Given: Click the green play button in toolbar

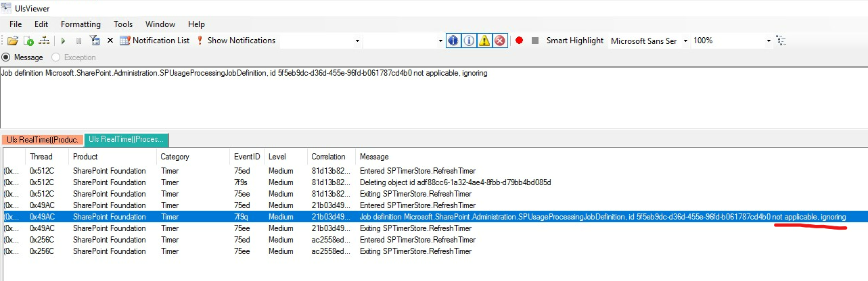Looking at the screenshot, I should [x=64, y=41].
